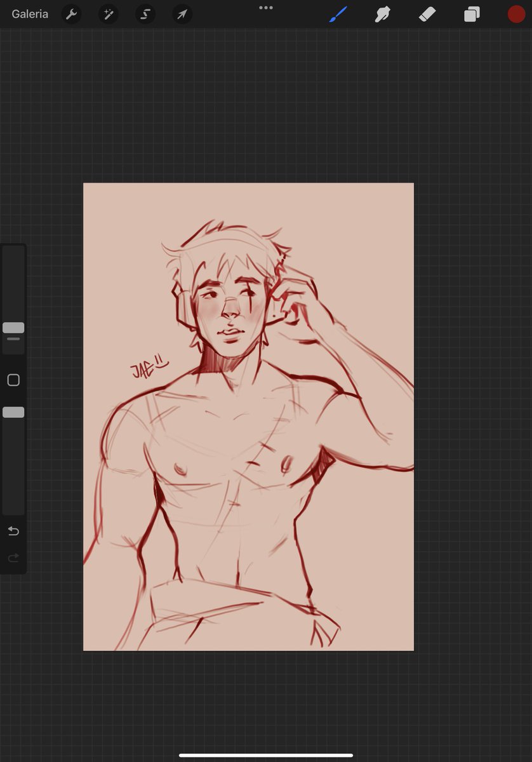Click the brush opacity slider handle
This screenshot has width=532, height=762.
(13, 412)
